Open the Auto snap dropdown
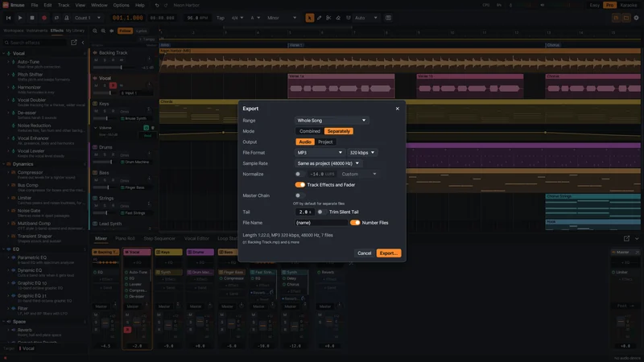This screenshot has width=644, height=362. pyautogui.click(x=366, y=18)
